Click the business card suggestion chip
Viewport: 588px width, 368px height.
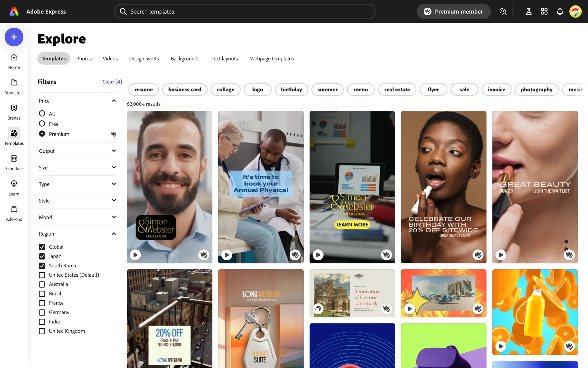pyautogui.click(x=185, y=90)
